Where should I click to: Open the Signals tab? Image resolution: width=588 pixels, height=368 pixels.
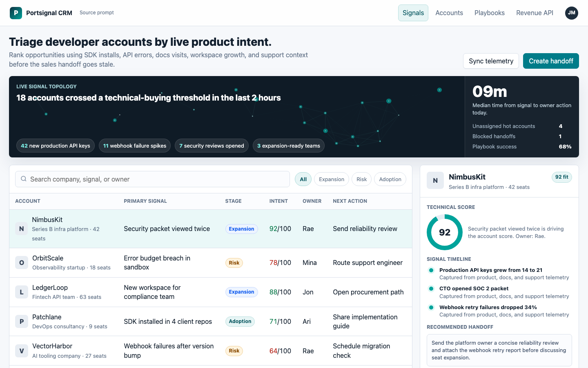point(413,13)
